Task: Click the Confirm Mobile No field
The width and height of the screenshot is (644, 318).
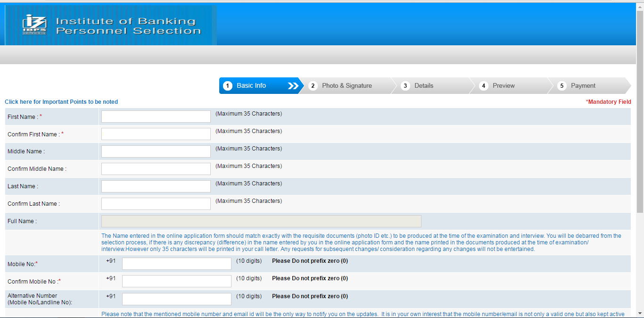Action: click(176, 281)
